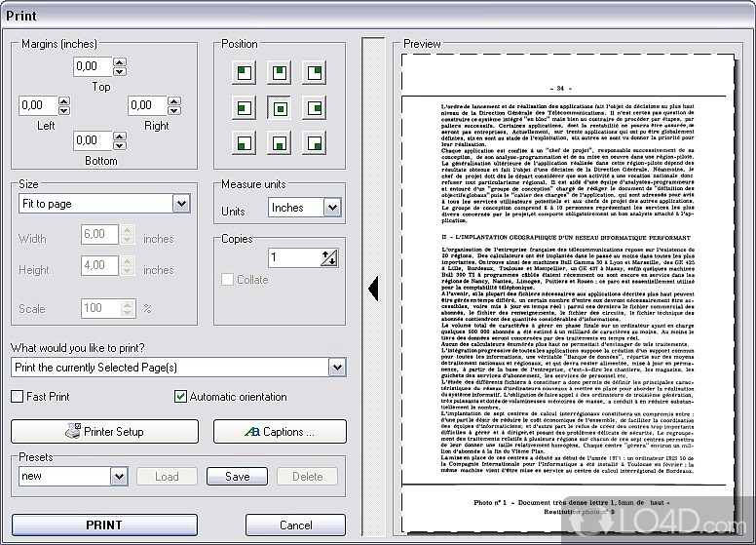Set position to top-right alignment

click(x=315, y=73)
